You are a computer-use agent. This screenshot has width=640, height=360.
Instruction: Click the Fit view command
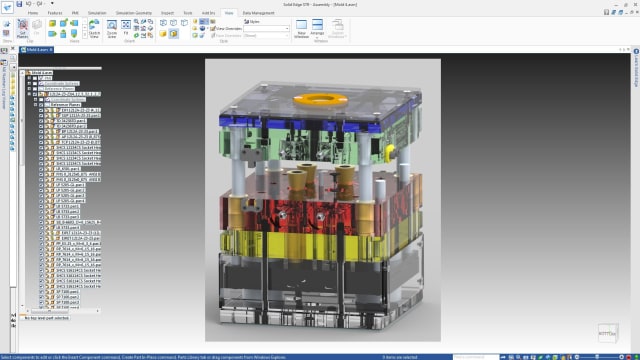tap(126, 28)
